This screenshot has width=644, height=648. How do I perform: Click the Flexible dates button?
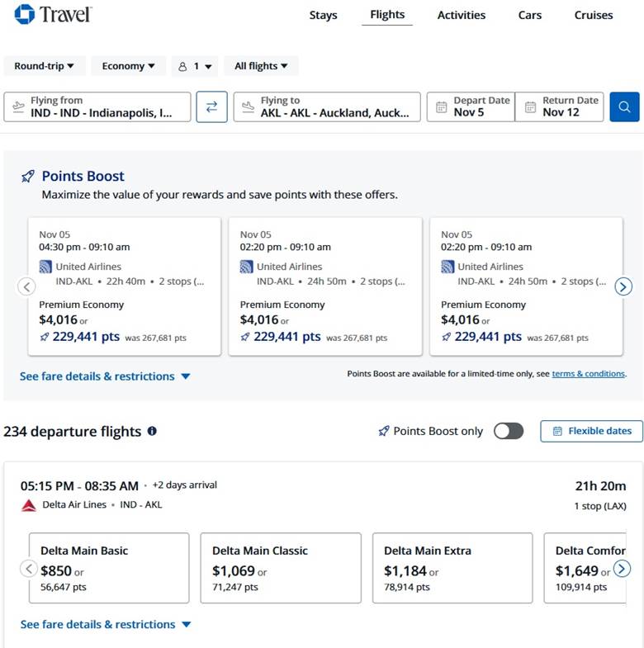coord(591,431)
